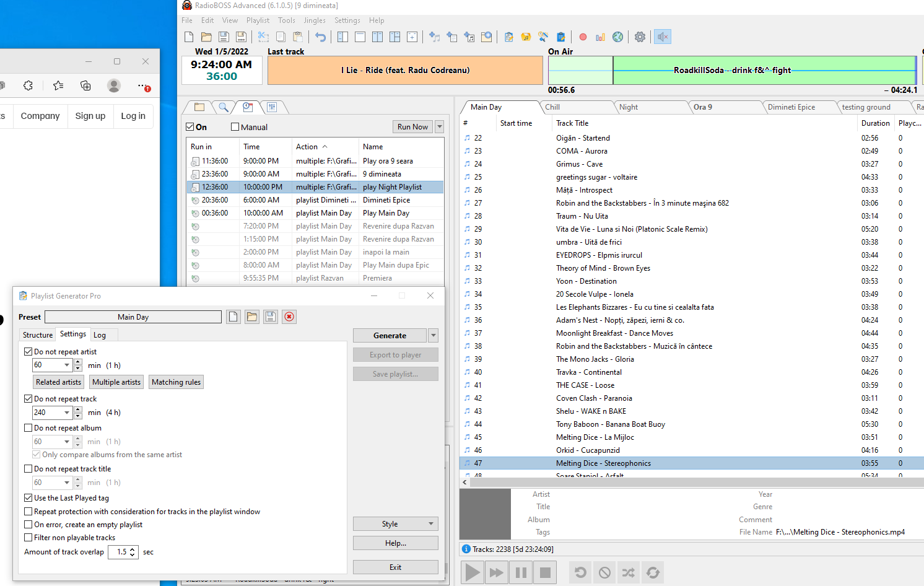Enable Filter non playable tracks
This screenshot has width=924, height=586.
(28, 538)
